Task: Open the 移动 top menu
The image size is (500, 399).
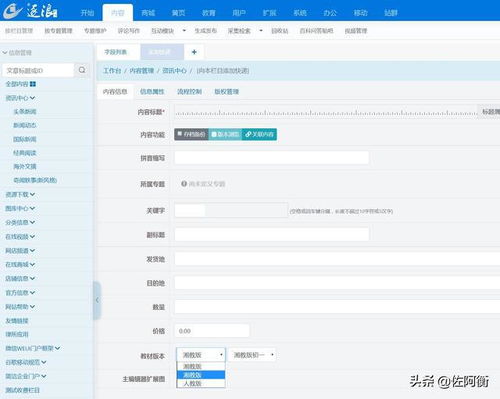Action: click(x=360, y=13)
